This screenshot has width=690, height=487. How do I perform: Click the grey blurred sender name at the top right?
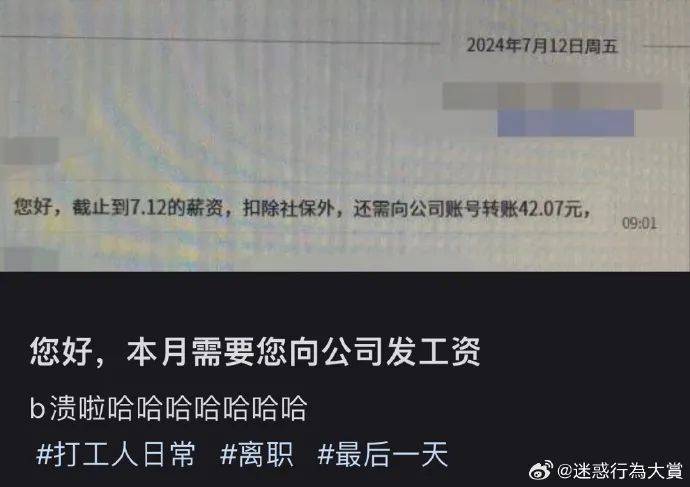[552, 96]
